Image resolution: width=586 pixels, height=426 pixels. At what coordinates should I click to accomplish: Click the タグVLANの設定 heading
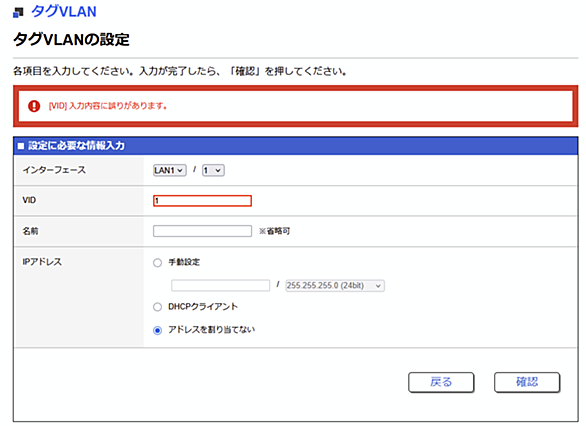pyautogui.click(x=71, y=40)
